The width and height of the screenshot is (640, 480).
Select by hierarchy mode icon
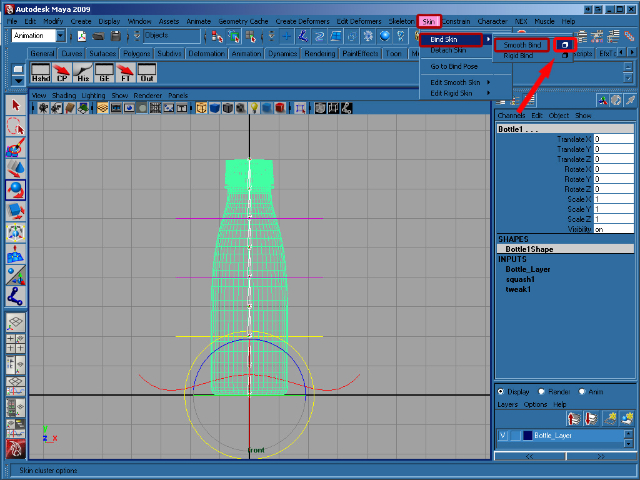217,36
